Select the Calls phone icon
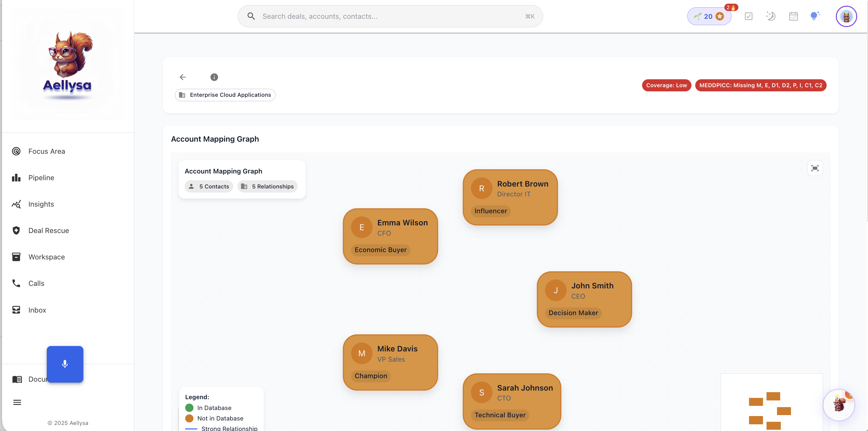The image size is (868, 431). pyautogui.click(x=16, y=283)
